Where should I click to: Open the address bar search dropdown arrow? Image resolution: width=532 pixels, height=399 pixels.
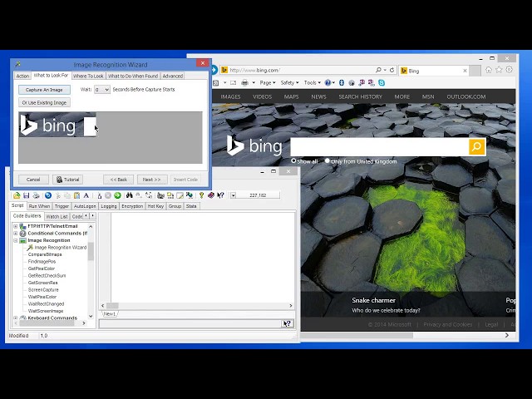point(385,70)
